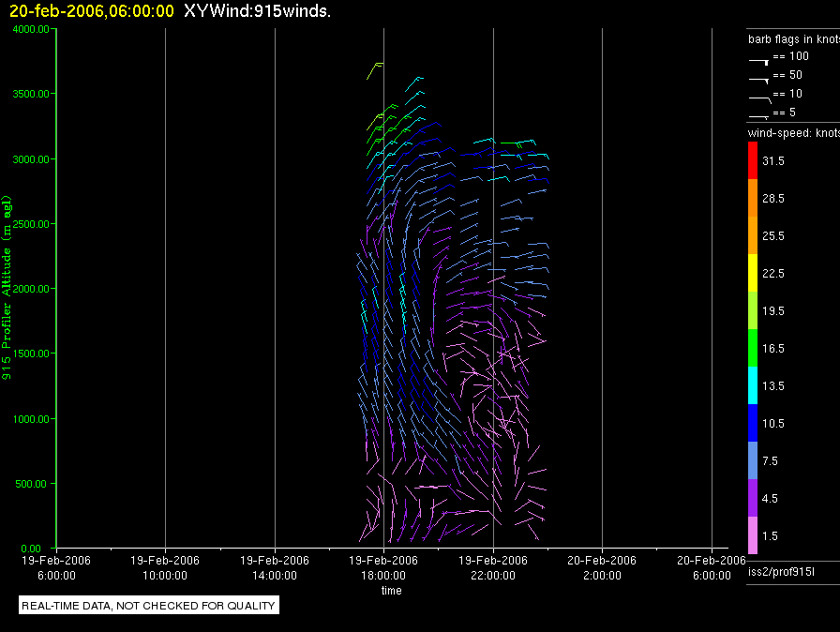Click the 50 knot barb flag symbol
Screen dimensions: 840x632
coord(758,81)
